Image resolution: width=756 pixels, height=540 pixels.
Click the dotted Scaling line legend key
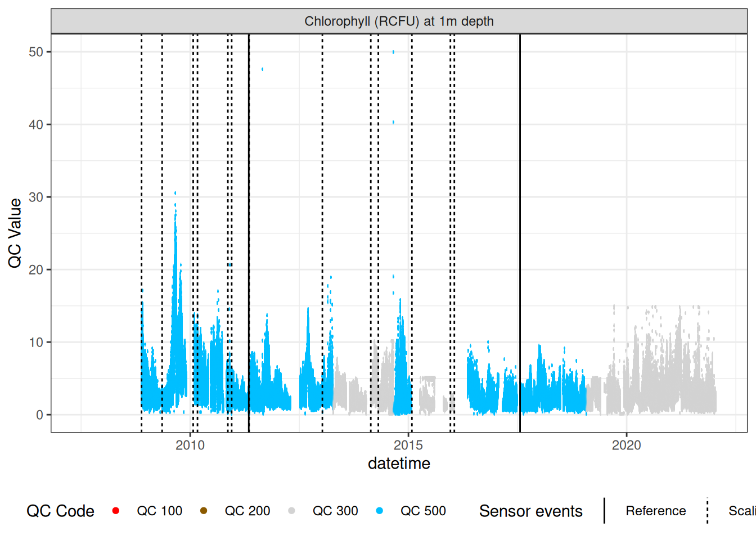(x=707, y=511)
